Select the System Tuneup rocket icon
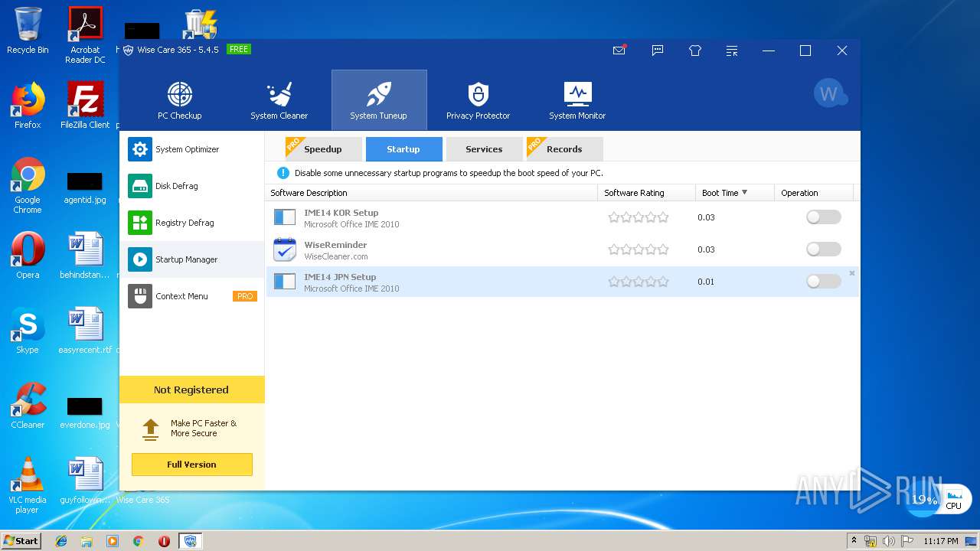The width and height of the screenshot is (980, 551). 378,94
